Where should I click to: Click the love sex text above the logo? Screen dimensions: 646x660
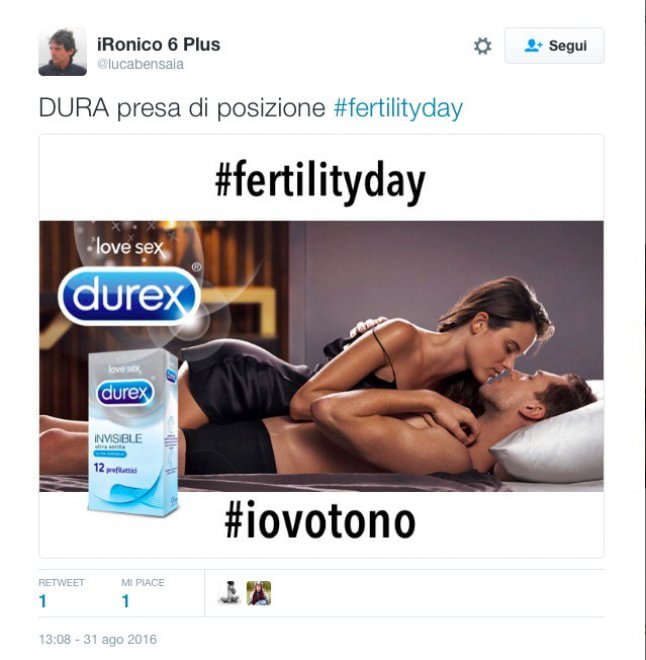click(129, 247)
